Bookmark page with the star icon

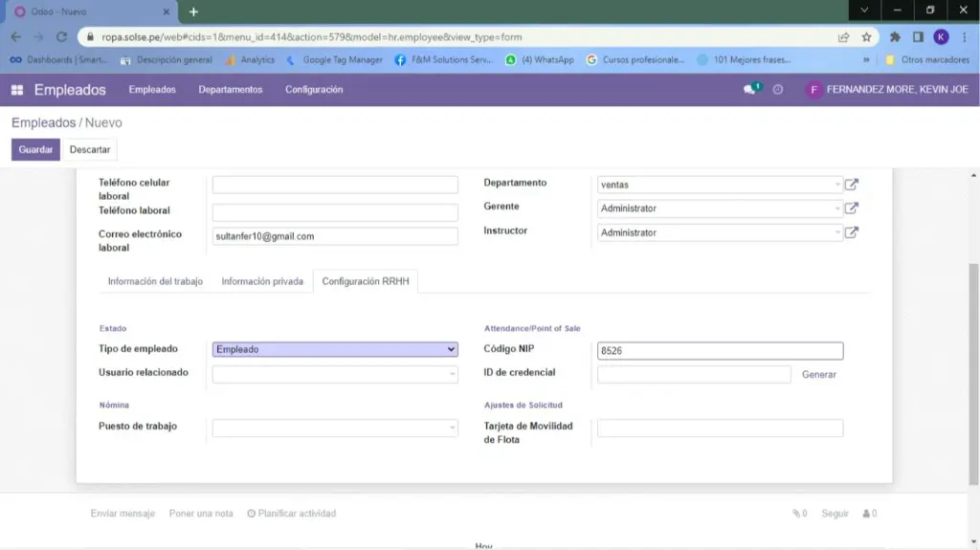click(866, 37)
